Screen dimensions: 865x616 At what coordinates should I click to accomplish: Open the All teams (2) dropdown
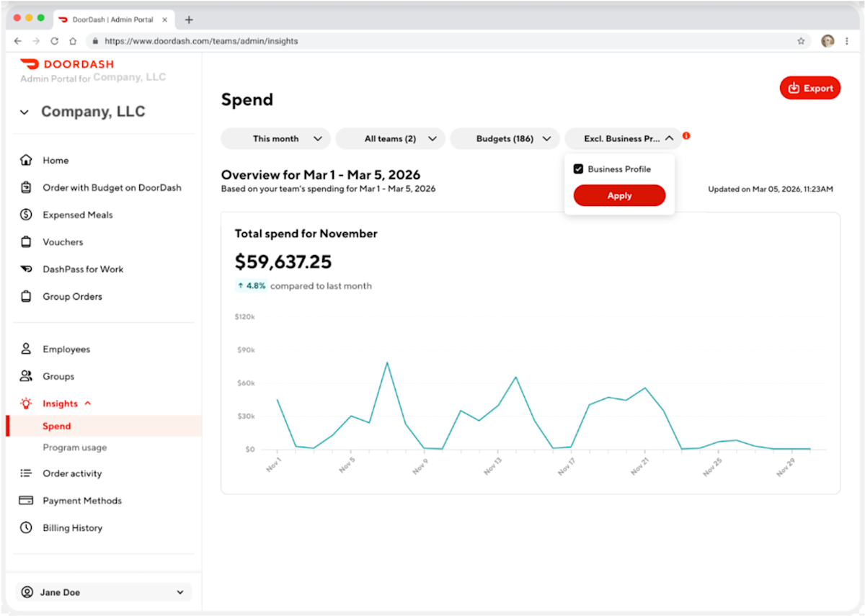(390, 138)
